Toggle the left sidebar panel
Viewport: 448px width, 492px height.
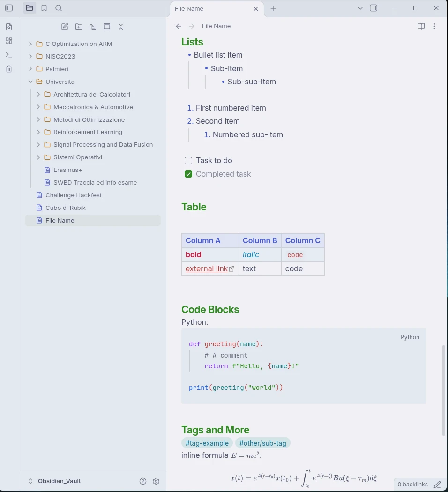pos(9,8)
